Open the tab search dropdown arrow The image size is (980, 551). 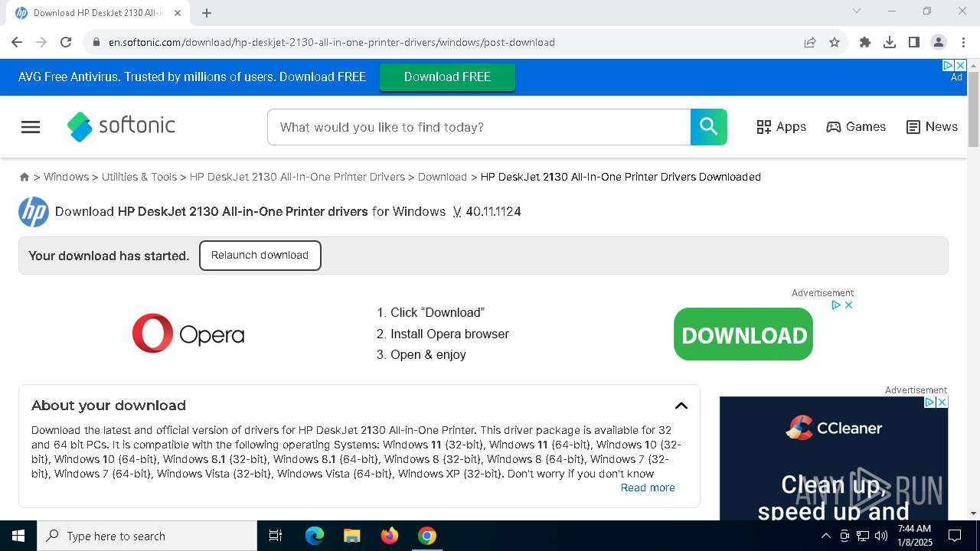click(x=857, y=11)
